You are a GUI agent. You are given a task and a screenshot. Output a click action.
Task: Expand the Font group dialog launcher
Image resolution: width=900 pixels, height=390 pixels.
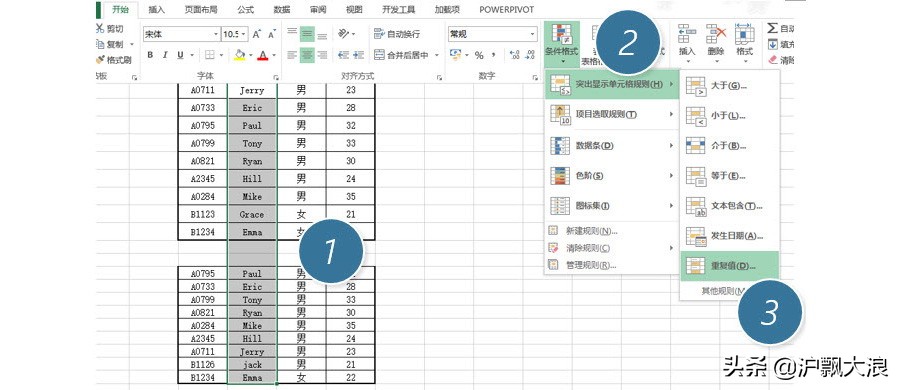pyautogui.click(x=277, y=77)
